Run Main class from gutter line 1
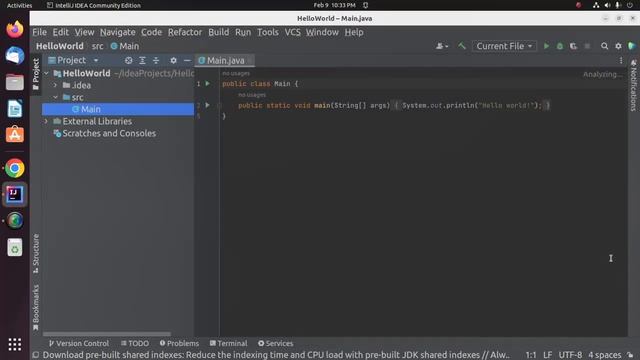This screenshot has height=360, width=640. [x=207, y=83]
